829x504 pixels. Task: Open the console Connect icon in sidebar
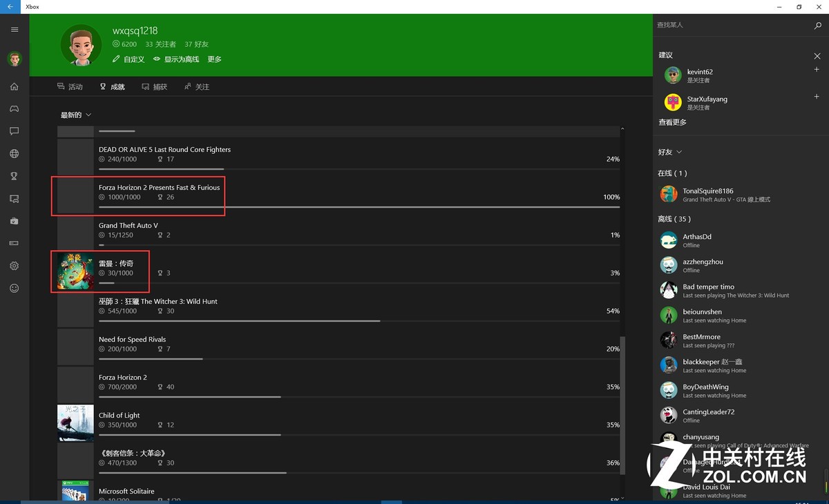coord(15,244)
